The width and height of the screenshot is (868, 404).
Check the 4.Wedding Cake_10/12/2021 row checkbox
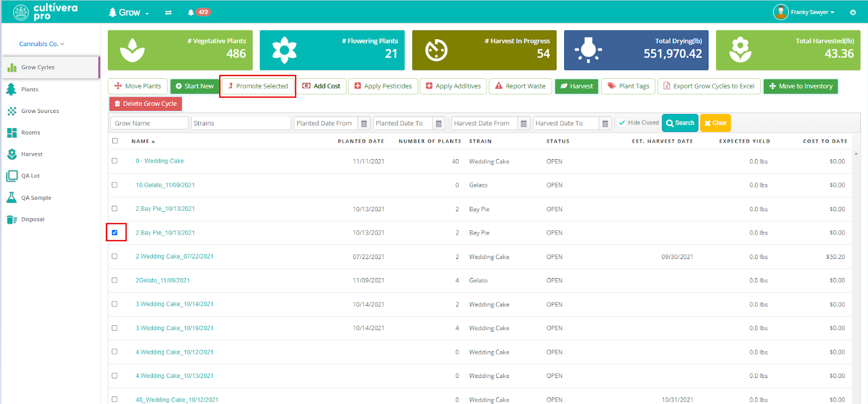coord(114,352)
